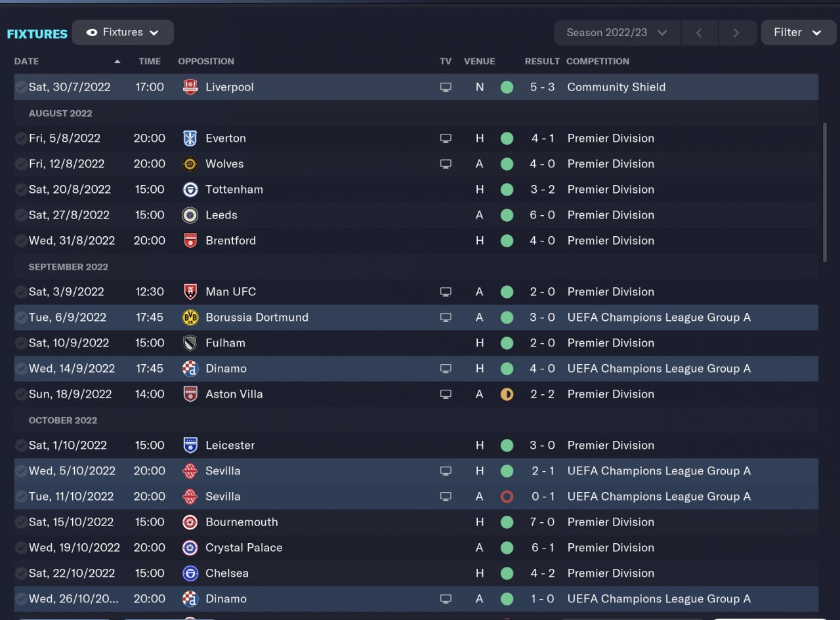This screenshot has width=840, height=620.
Task: Click the Liverpool club badge icon
Action: (190, 87)
